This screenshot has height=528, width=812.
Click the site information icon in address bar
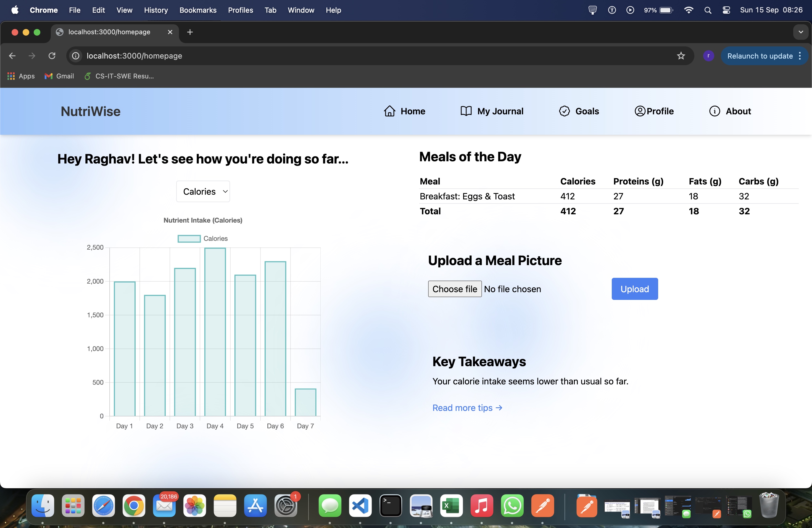tap(76, 56)
